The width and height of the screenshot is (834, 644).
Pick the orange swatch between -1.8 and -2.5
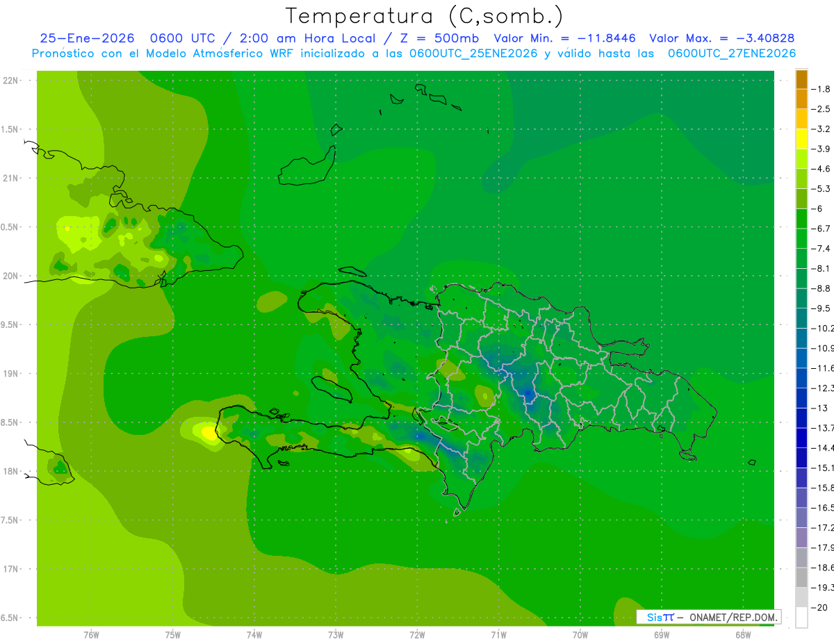click(x=801, y=99)
